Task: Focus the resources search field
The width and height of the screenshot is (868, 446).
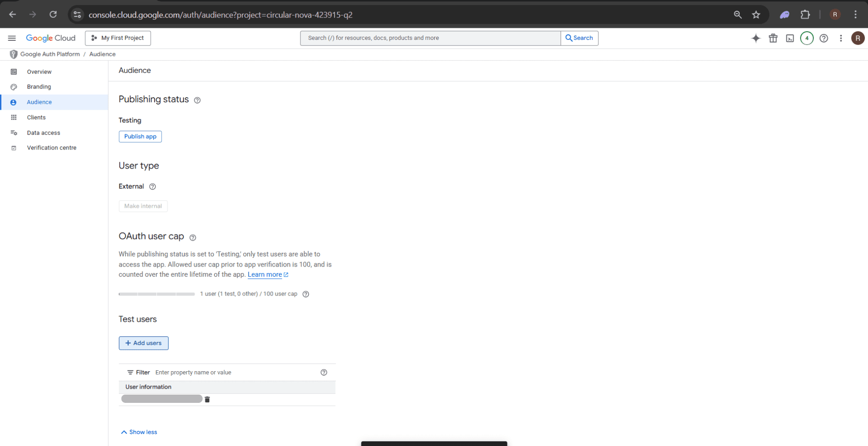Action: (x=430, y=38)
